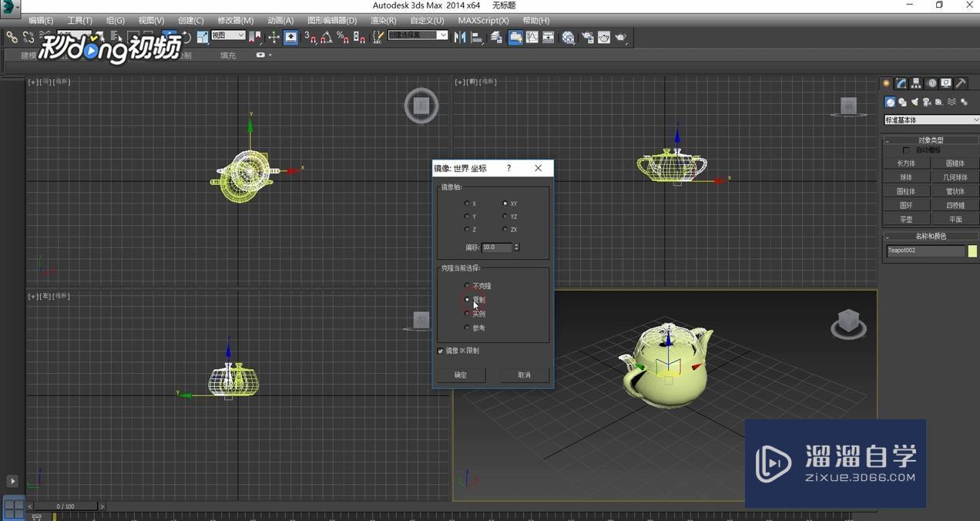Open the 修改器(M) menu

tap(235, 20)
